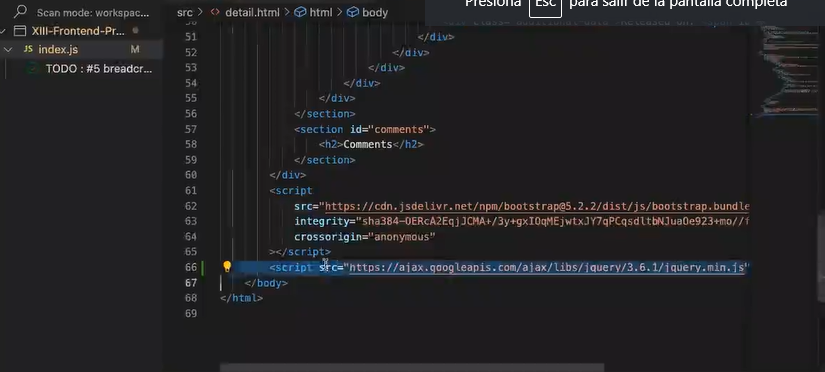This screenshot has height=372, width=825.
Task: Click the closing ></script> on line 65
Action: pos(300,252)
